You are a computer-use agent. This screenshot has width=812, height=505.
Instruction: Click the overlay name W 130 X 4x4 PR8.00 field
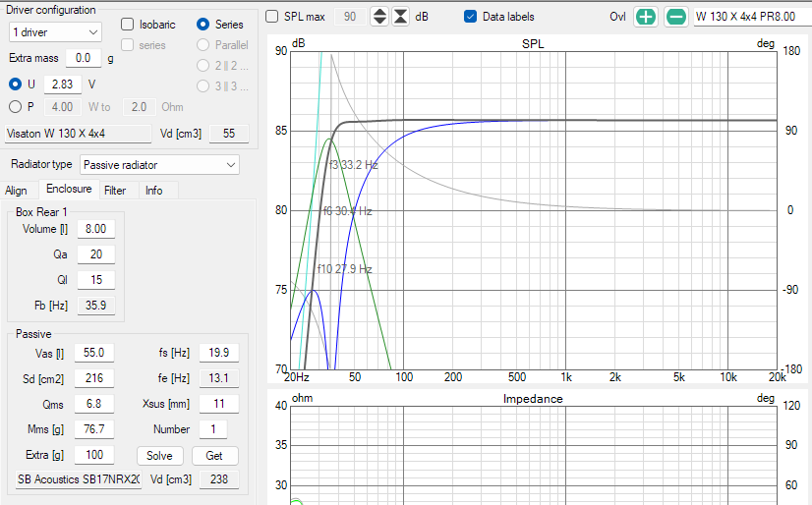point(752,17)
